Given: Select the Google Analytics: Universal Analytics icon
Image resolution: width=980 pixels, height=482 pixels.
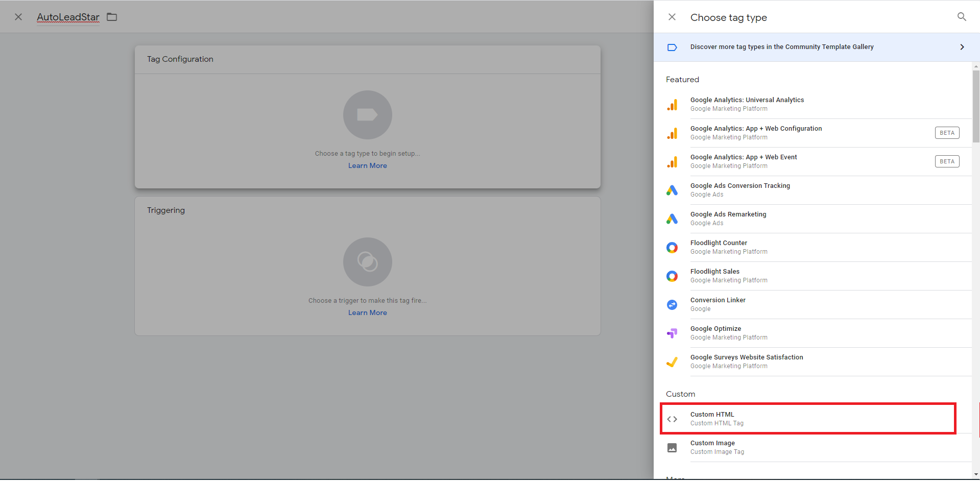Looking at the screenshot, I should (x=672, y=104).
